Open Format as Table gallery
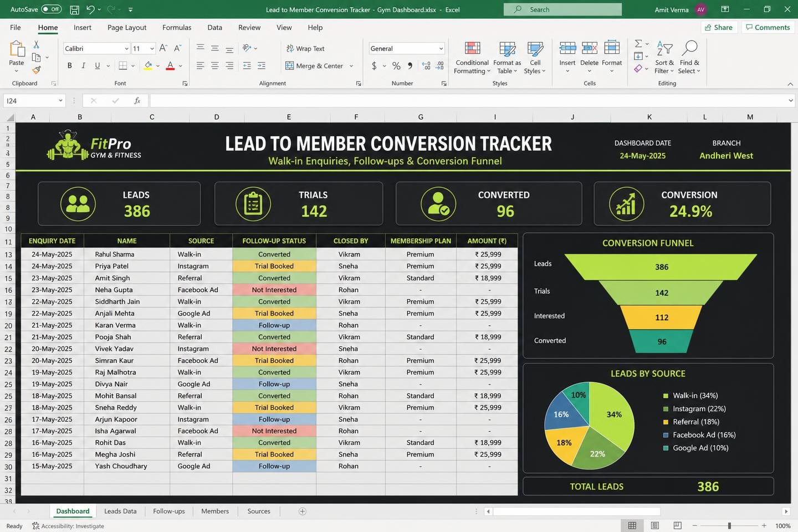 tap(507, 58)
